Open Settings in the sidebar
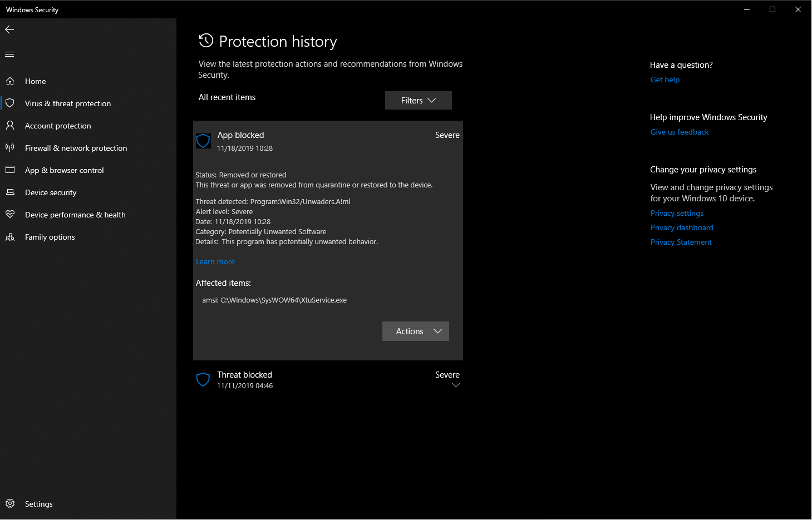The width and height of the screenshot is (812, 520). [88, 504]
